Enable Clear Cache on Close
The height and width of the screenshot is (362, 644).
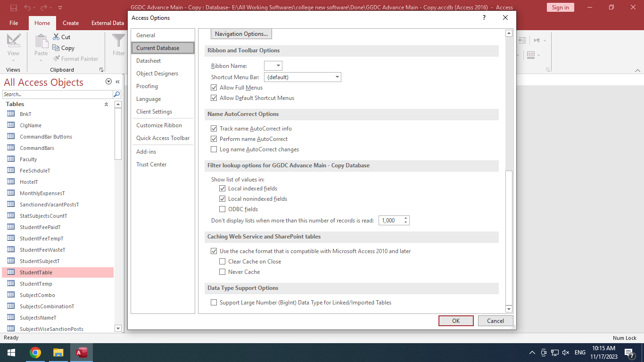pyautogui.click(x=223, y=262)
